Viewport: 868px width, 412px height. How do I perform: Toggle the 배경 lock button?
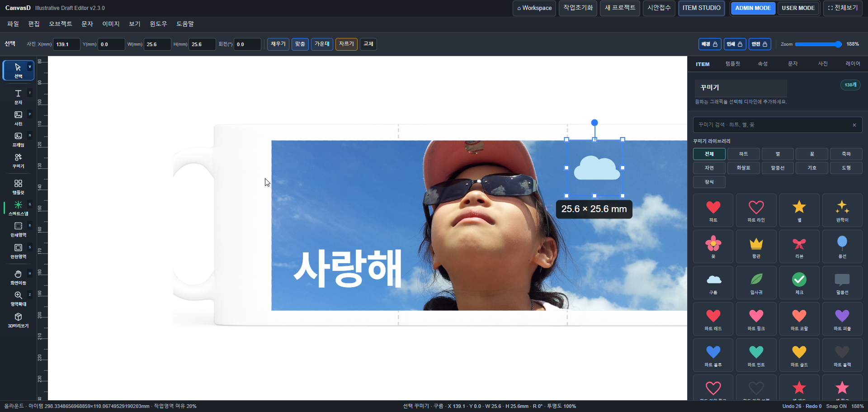pyautogui.click(x=709, y=44)
